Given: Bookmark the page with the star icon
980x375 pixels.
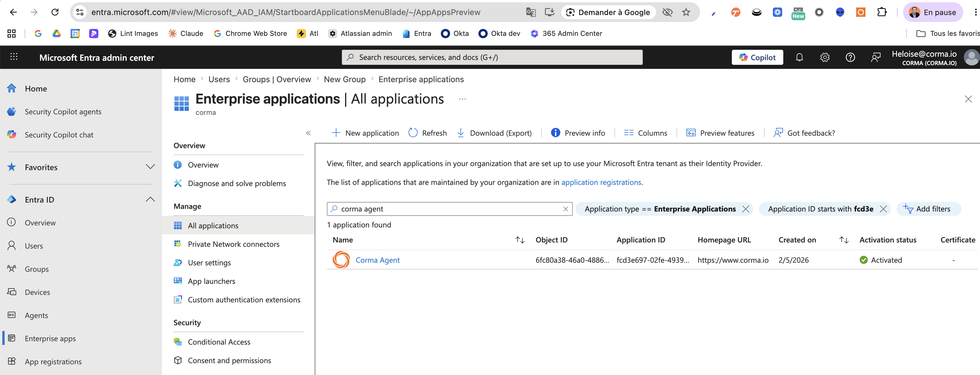Looking at the screenshot, I should point(686,12).
